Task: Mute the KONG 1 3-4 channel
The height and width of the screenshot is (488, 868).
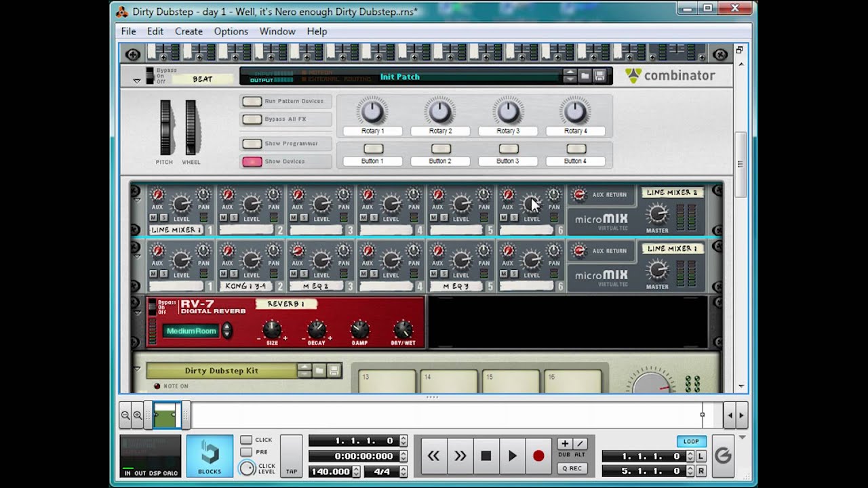Action: tap(224, 274)
